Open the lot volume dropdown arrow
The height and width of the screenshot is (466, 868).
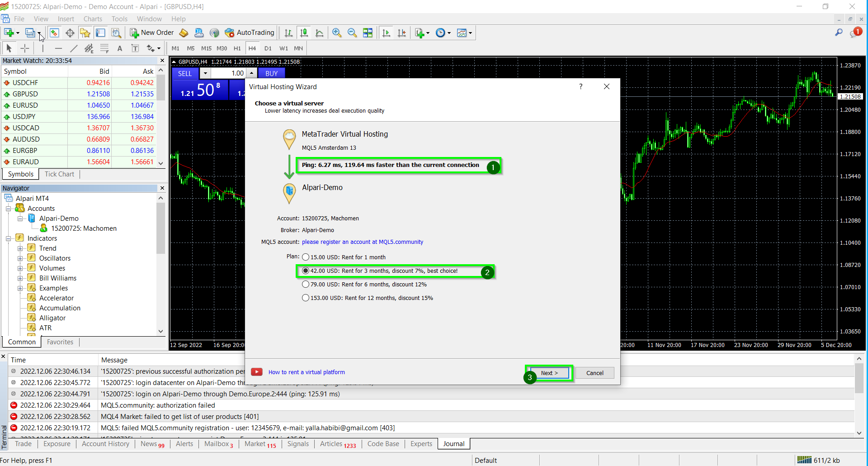(205, 73)
